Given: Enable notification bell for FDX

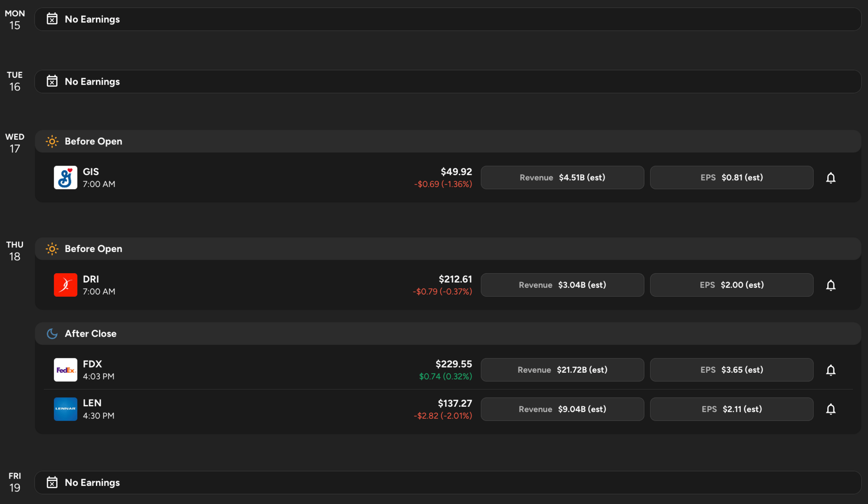Looking at the screenshot, I should click(830, 370).
